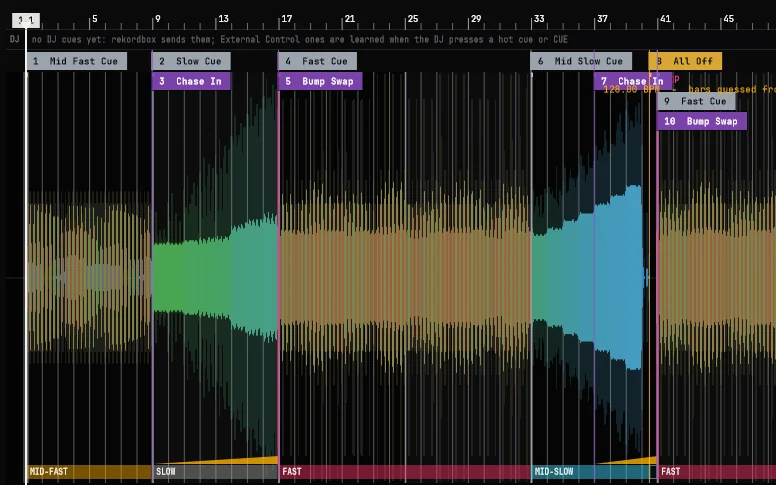
Task: Click bar 41 on the ruler
Action: tap(665, 19)
